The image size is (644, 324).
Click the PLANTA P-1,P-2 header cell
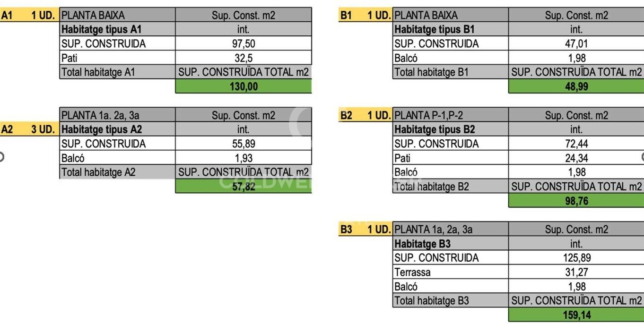450,115
